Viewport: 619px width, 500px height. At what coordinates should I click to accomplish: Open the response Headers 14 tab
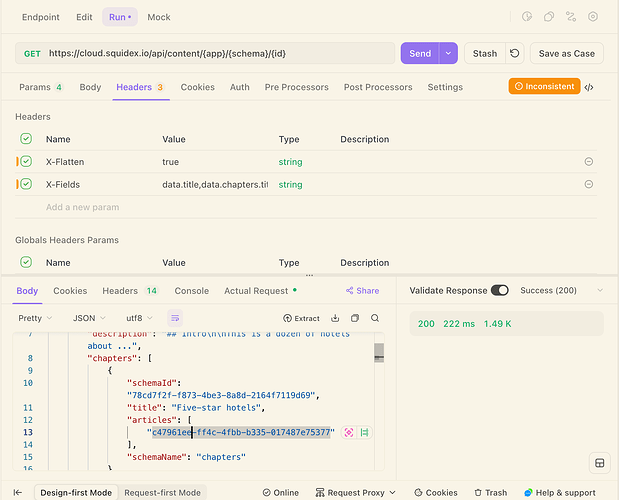point(130,291)
